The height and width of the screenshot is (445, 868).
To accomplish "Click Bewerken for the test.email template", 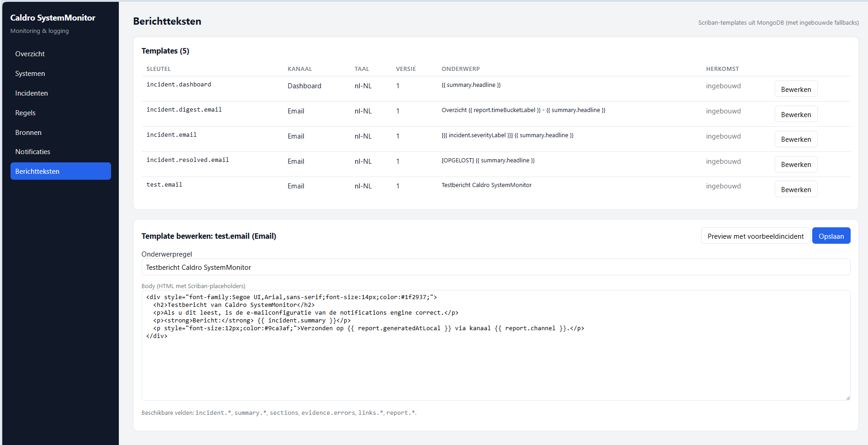I will click(796, 189).
